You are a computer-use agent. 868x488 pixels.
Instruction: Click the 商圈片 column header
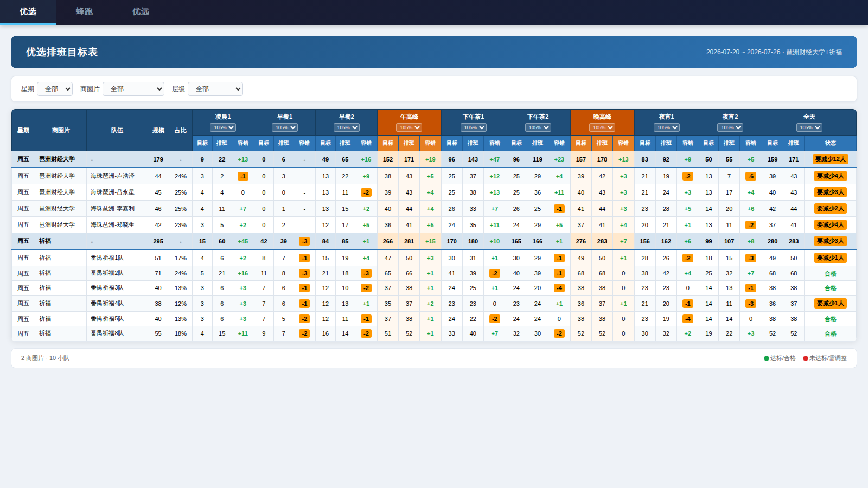point(61,130)
